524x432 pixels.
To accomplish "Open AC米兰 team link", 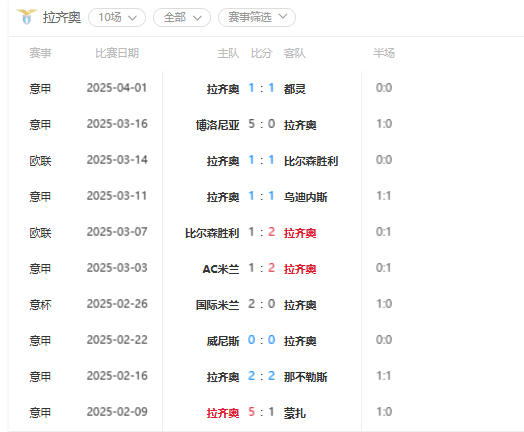I will 221,269.
